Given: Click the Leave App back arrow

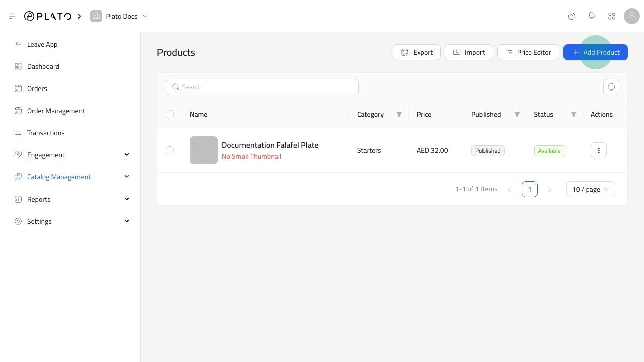Looking at the screenshot, I should [18, 44].
